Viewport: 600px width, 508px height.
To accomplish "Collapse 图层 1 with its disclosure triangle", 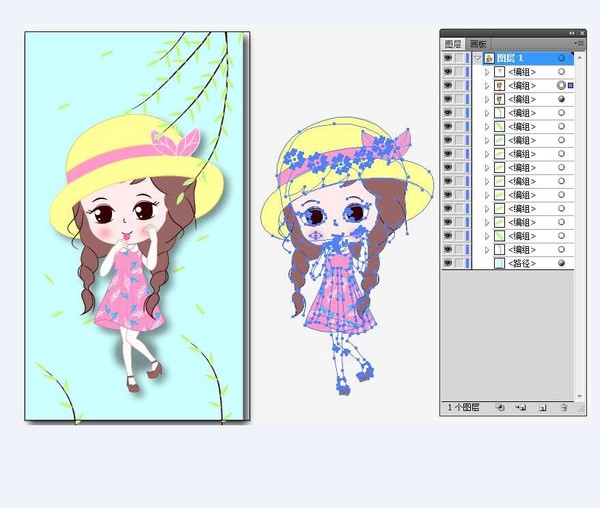I will [x=477, y=58].
